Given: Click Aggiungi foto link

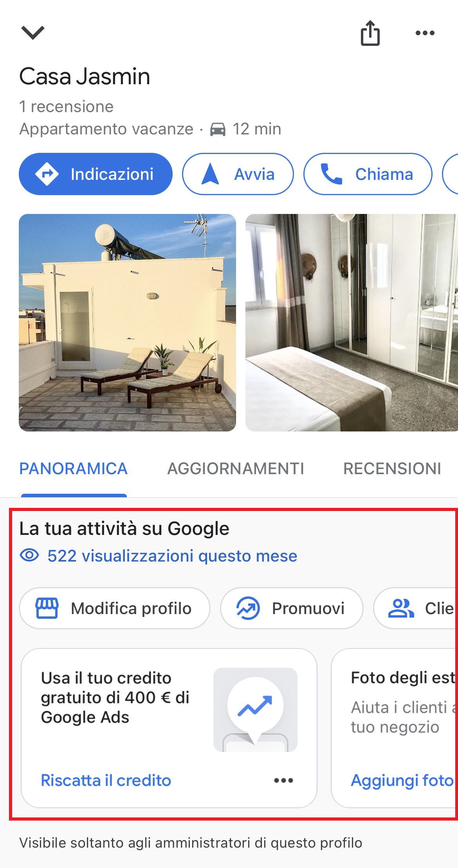Looking at the screenshot, I should coord(402,780).
